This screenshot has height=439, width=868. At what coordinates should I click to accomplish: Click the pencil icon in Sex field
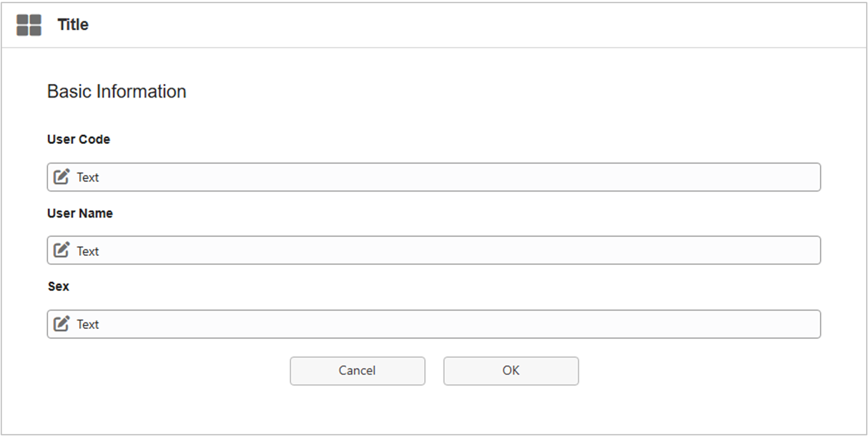pos(61,324)
